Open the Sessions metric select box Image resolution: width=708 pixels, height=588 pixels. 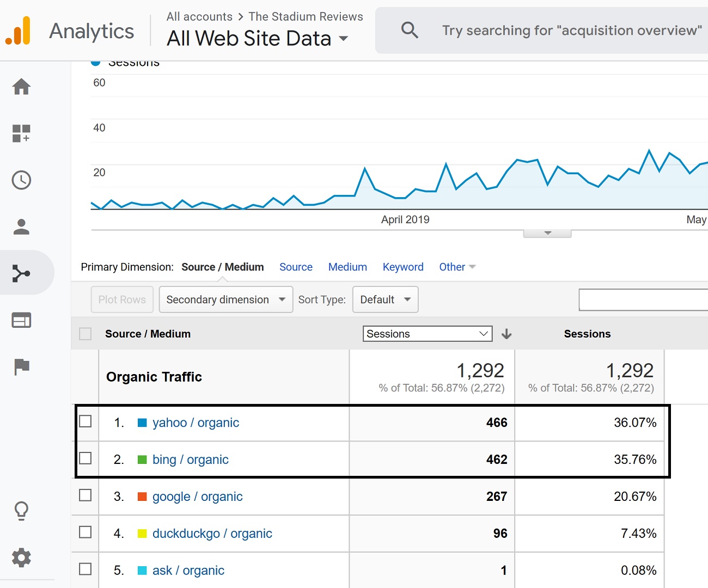click(428, 334)
